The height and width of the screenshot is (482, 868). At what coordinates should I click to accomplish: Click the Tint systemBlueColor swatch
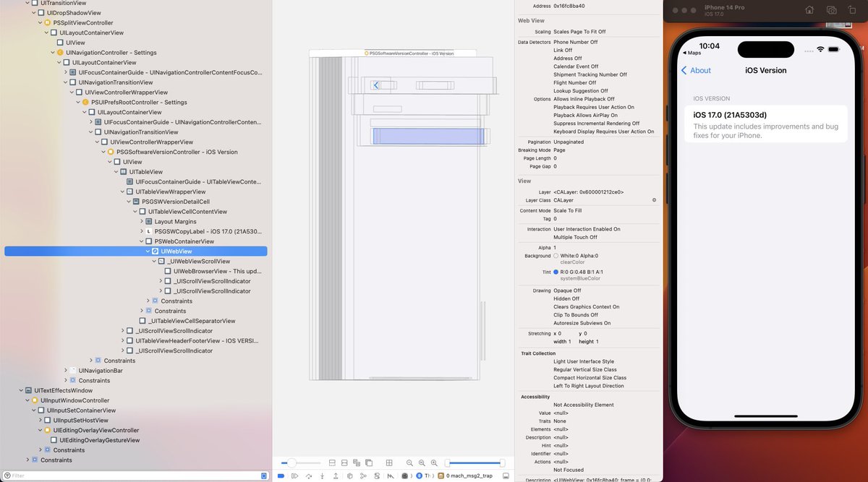coord(556,272)
